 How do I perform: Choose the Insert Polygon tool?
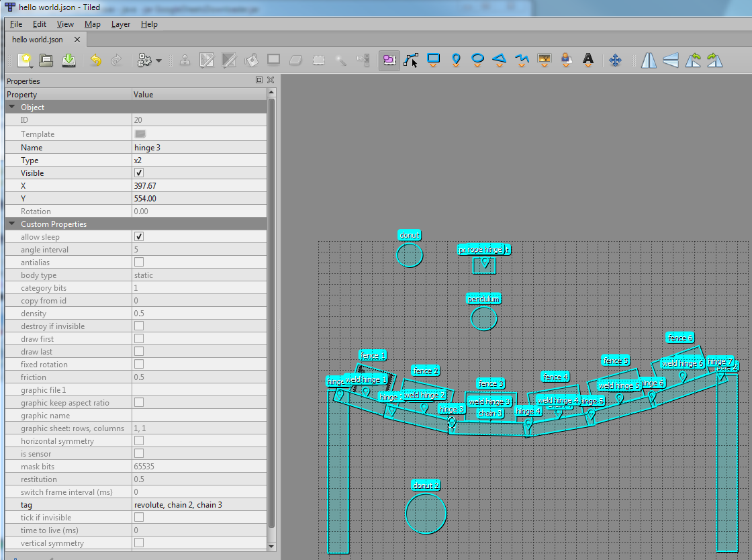[500, 60]
